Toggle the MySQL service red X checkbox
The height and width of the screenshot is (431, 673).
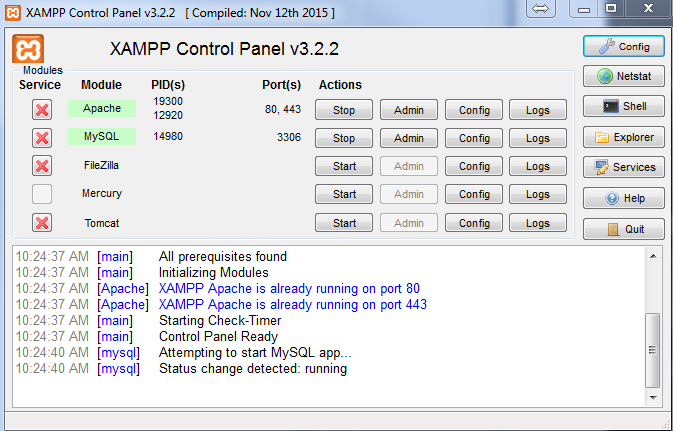click(x=42, y=138)
